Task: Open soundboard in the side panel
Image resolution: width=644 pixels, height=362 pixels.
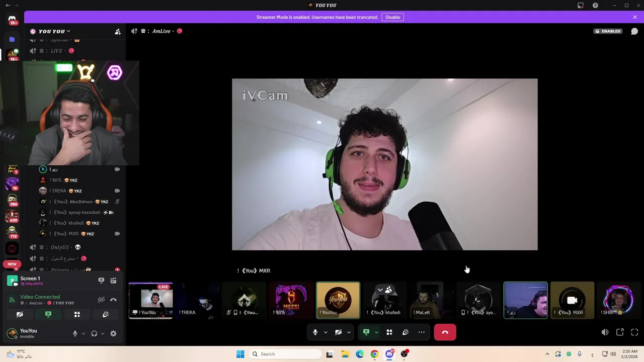Action: click(x=106, y=314)
